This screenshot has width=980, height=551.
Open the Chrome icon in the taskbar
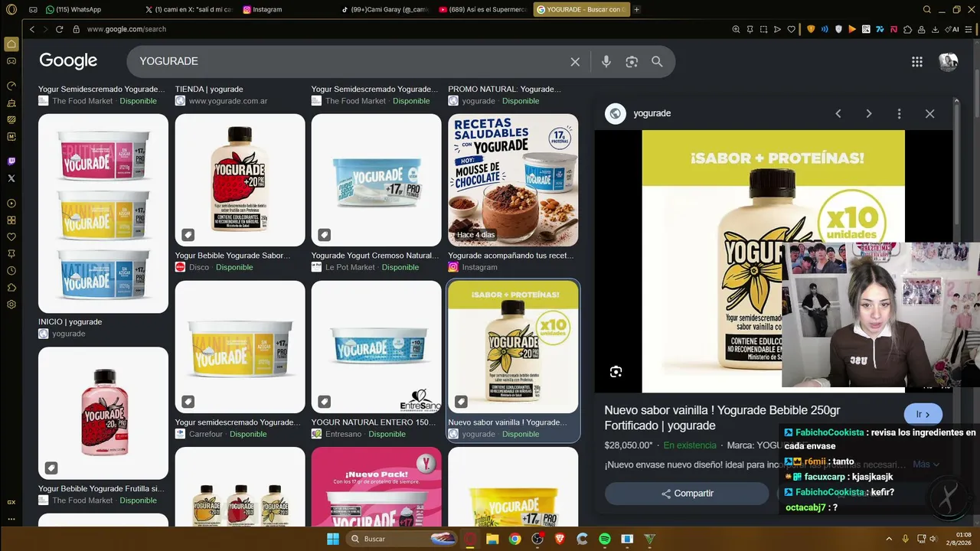click(515, 539)
